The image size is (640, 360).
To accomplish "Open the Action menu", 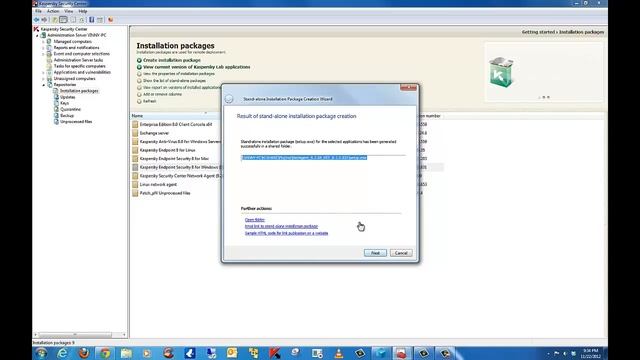I will (x=53, y=11).
